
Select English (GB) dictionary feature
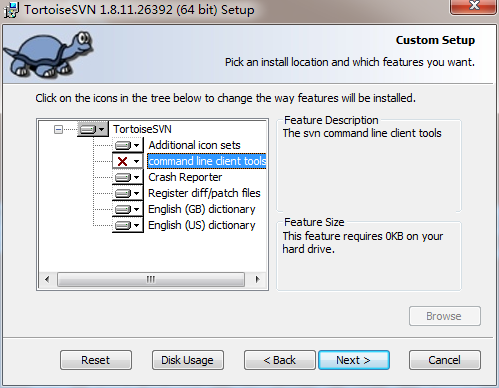(x=202, y=209)
